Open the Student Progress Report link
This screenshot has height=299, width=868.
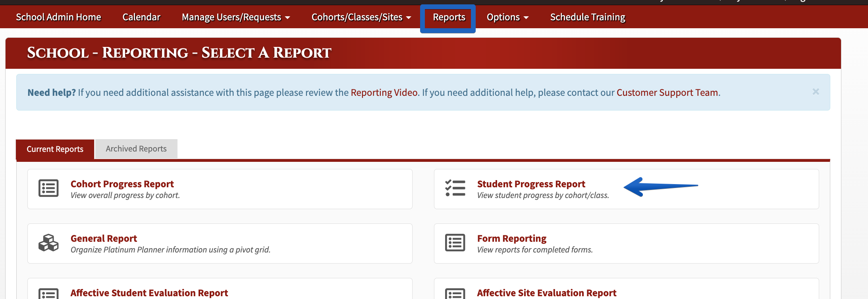531,184
